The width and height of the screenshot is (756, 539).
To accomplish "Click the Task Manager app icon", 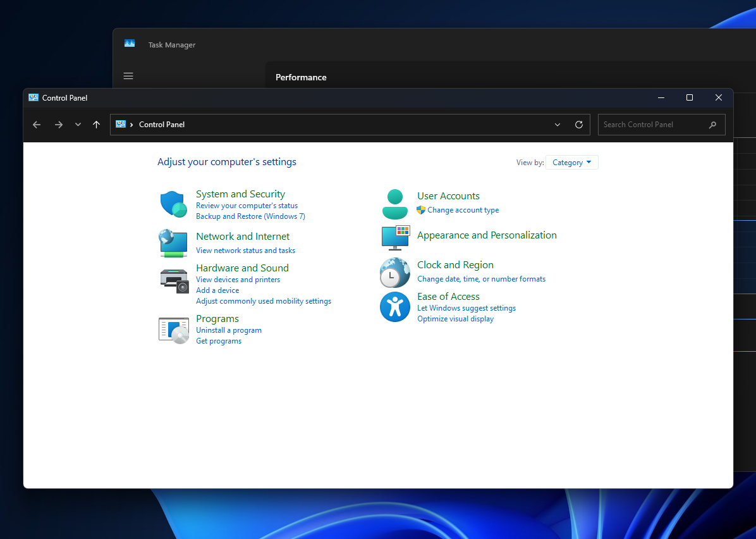I will (x=129, y=44).
